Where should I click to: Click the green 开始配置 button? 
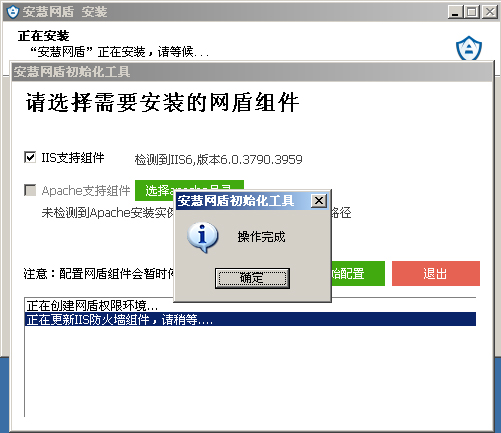coord(358,273)
